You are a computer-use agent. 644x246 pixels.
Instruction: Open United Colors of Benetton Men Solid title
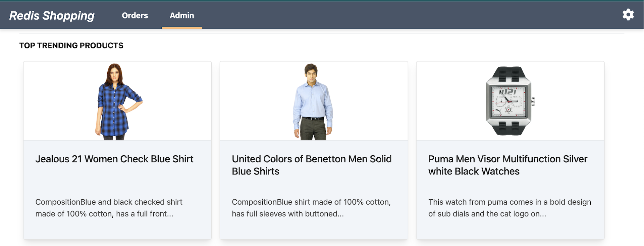pos(312,165)
